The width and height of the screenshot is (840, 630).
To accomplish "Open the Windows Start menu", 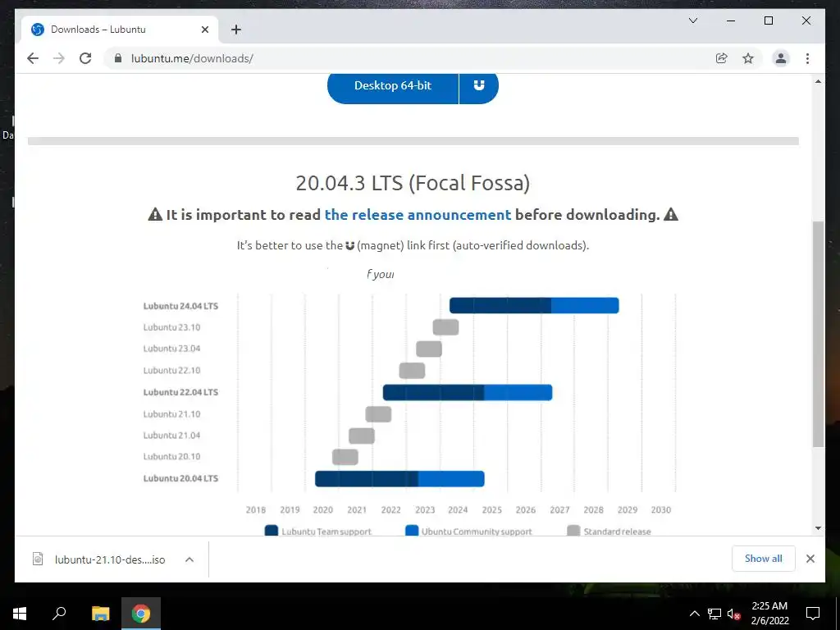I will pos(20,614).
